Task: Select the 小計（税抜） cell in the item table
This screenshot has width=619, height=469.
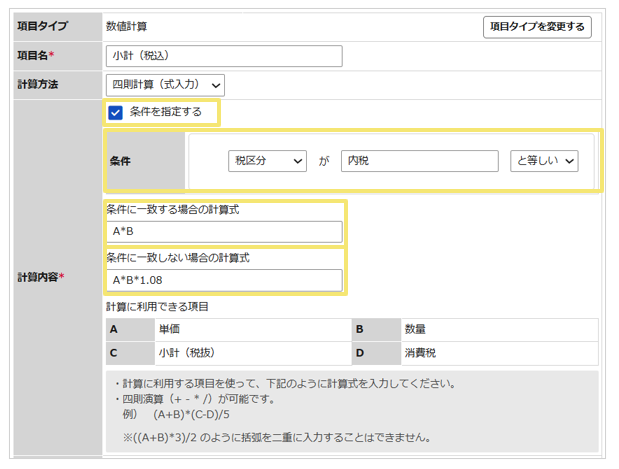Action: (253, 353)
